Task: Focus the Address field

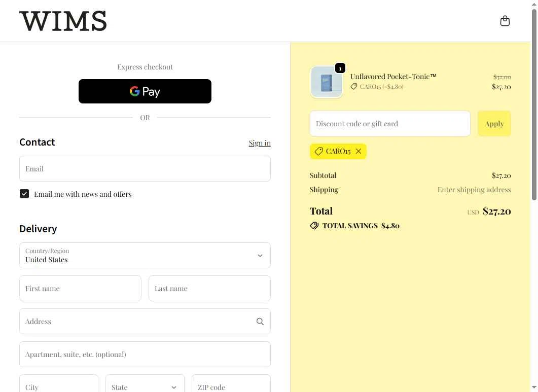Action: [145, 322]
